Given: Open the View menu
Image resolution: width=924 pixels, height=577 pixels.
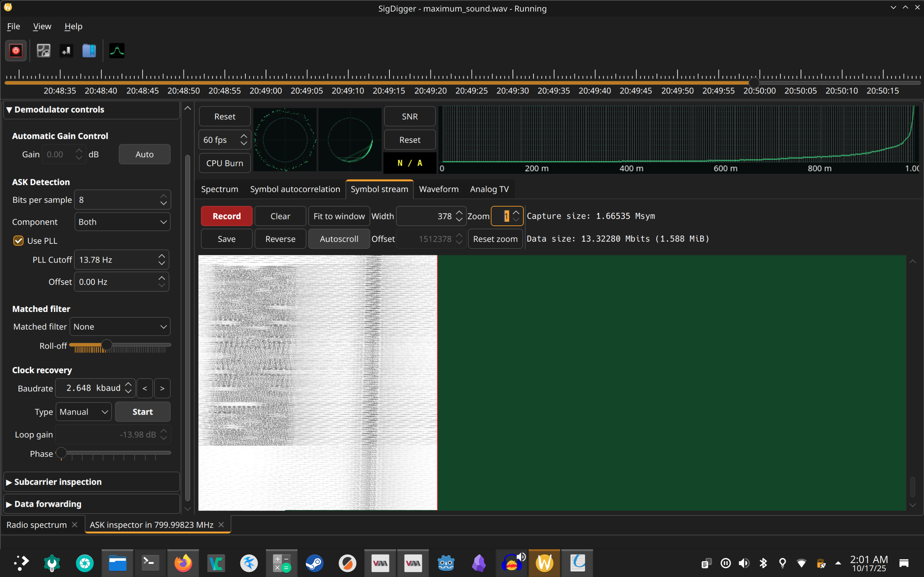Looking at the screenshot, I should click(x=42, y=26).
